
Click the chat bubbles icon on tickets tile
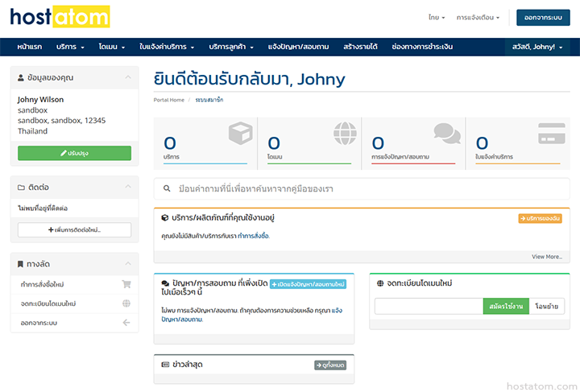click(447, 133)
